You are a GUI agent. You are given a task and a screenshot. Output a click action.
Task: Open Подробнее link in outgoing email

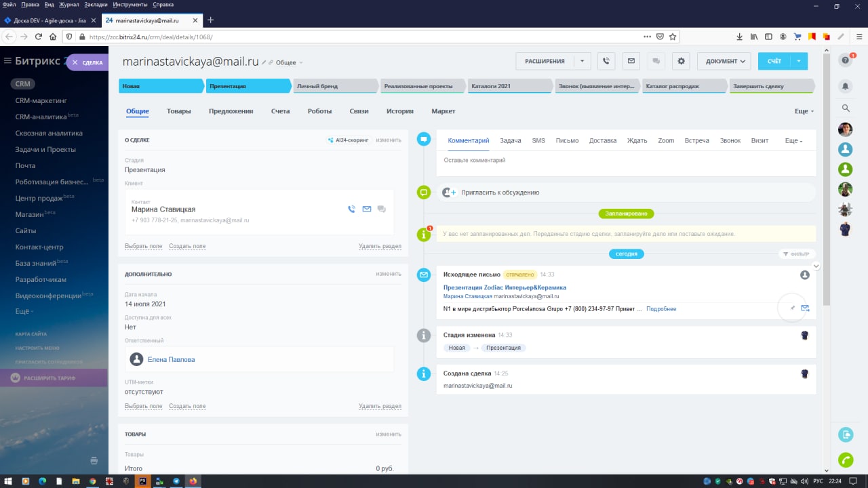[x=661, y=309]
